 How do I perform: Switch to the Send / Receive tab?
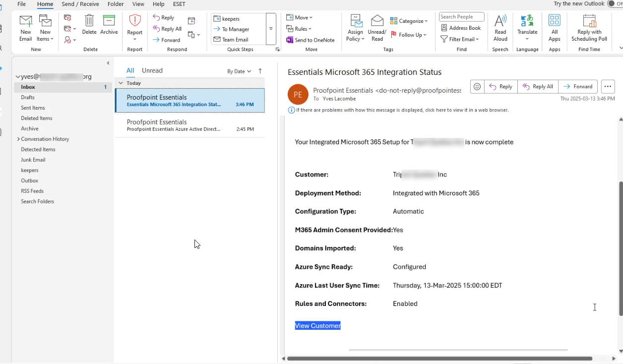tap(80, 4)
